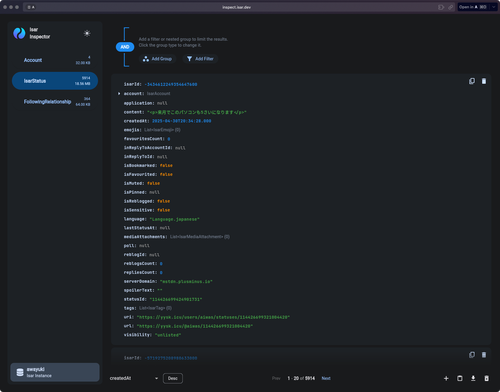The width and height of the screenshot is (500, 392).
Task: Click the content string value
Action: pyautogui.click(x=197, y=112)
